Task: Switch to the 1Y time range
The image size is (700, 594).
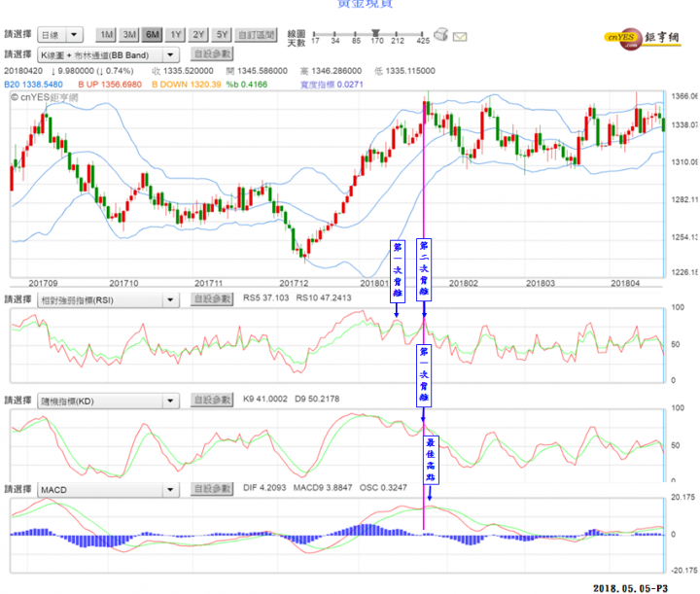Action: (176, 34)
